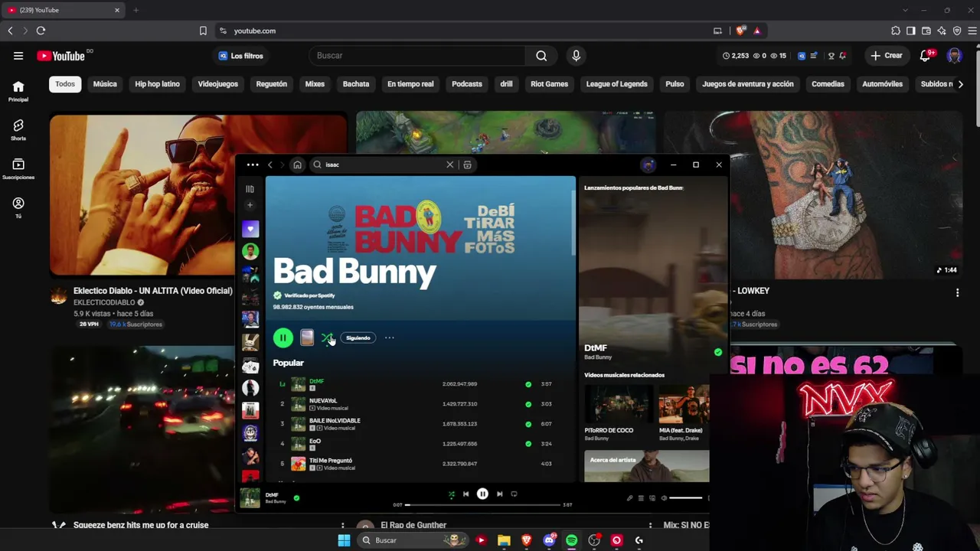
Task: Show more filter chips with right arrow
Action: pyautogui.click(x=961, y=84)
